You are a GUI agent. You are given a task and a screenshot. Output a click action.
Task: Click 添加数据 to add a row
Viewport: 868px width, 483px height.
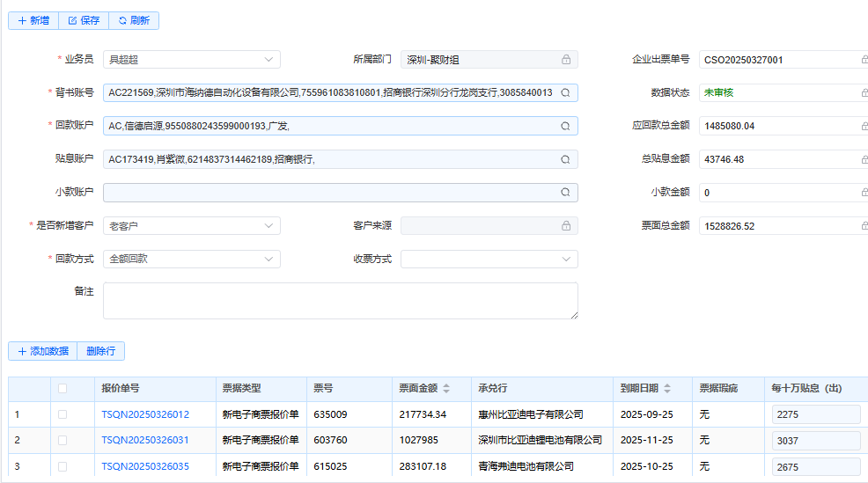(42, 351)
